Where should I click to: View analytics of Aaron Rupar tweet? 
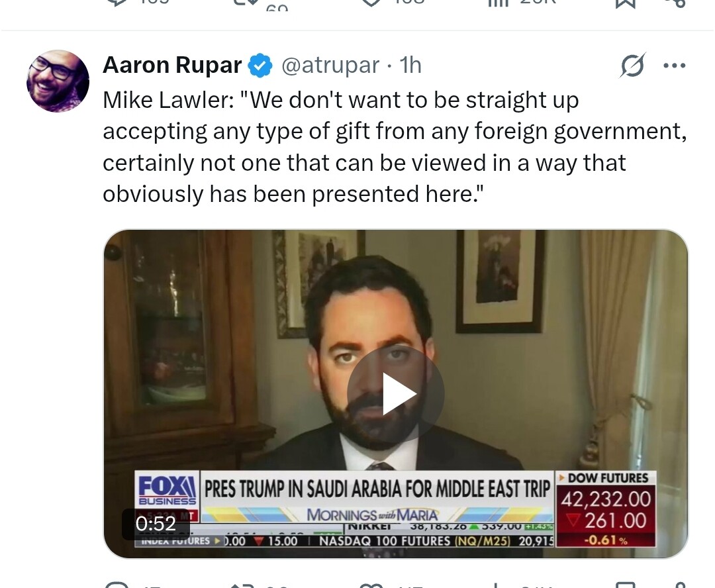point(496,585)
